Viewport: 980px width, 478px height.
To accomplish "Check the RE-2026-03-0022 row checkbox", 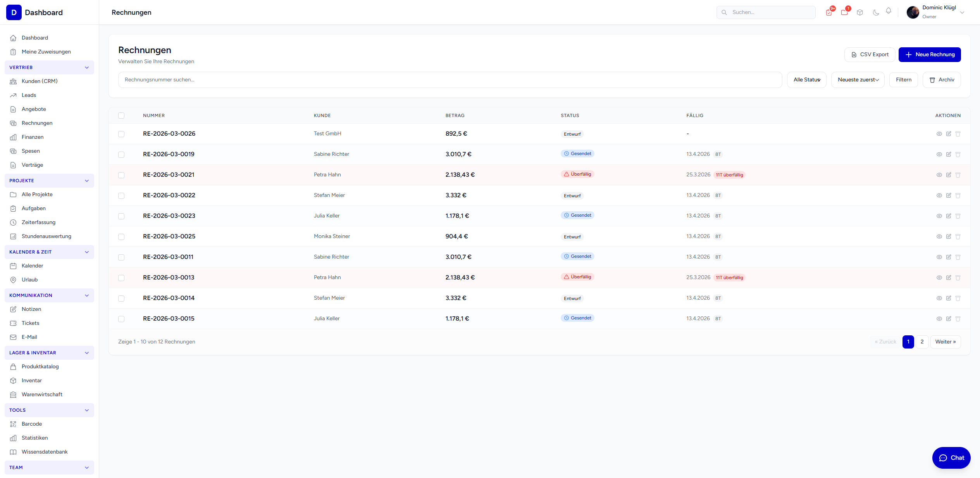I will pyautogui.click(x=121, y=195).
